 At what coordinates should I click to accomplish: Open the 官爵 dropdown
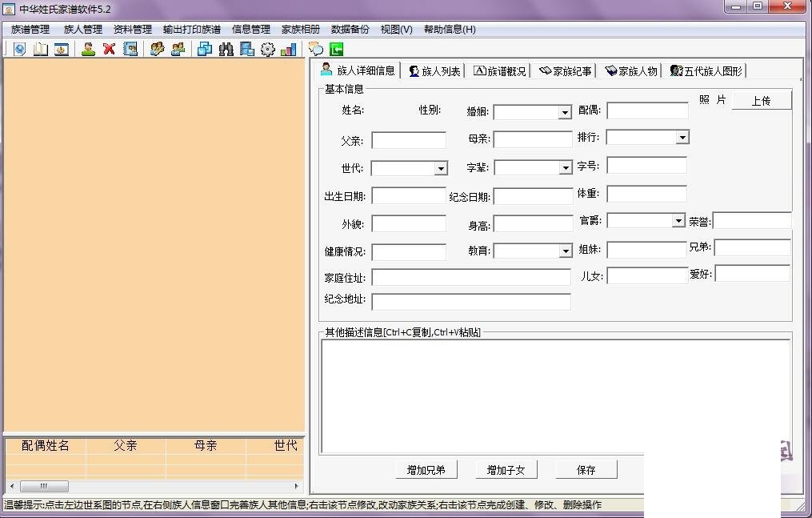pos(678,221)
